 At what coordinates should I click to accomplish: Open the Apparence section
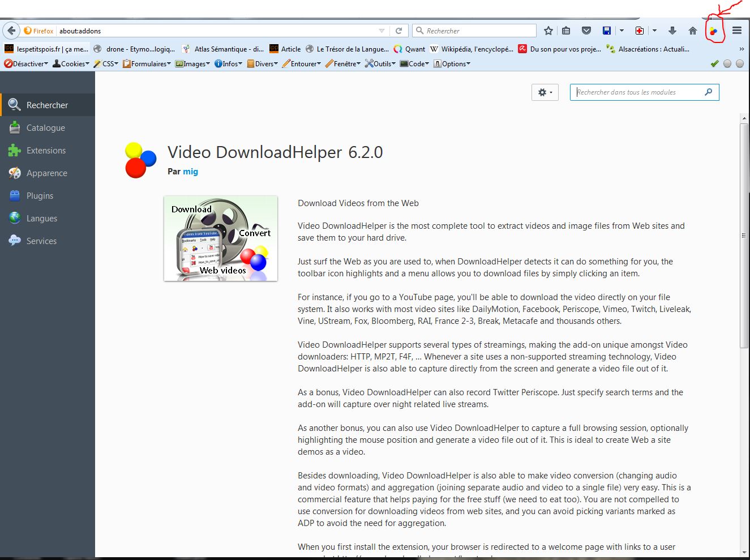pyautogui.click(x=46, y=173)
